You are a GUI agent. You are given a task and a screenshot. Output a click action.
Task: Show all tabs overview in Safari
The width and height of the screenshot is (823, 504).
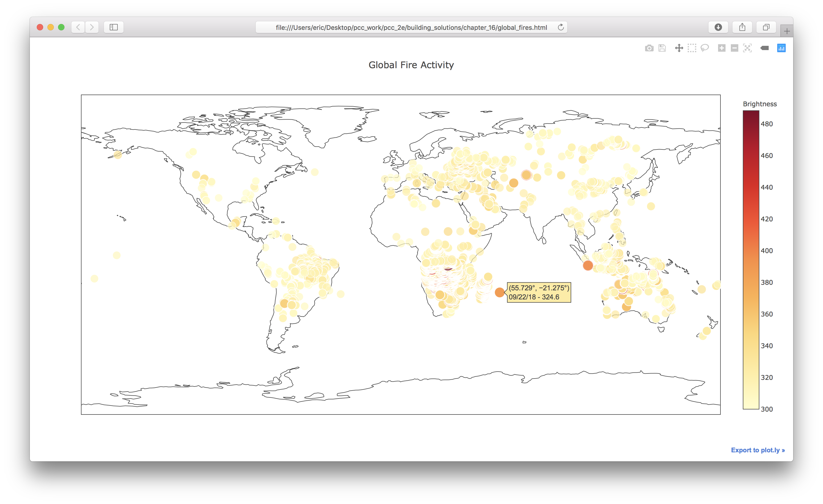[766, 27]
